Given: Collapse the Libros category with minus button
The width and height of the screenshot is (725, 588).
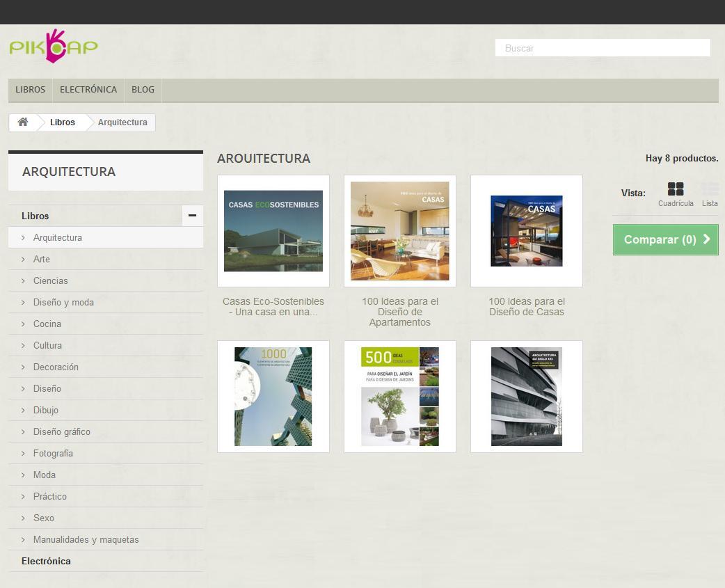Looking at the screenshot, I should tap(192, 216).
